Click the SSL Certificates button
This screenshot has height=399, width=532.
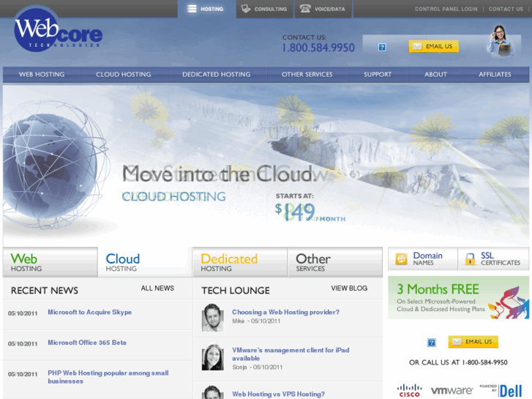(x=493, y=258)
